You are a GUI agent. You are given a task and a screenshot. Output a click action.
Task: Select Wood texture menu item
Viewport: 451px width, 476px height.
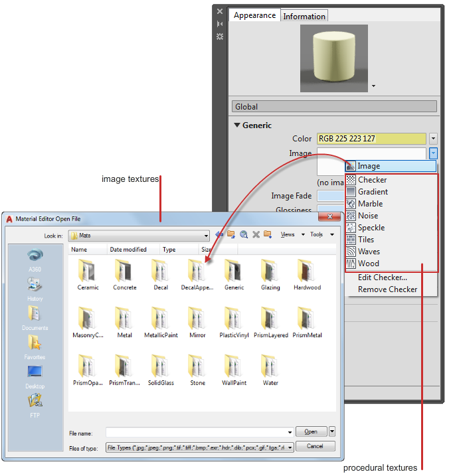(x=391, y=264)
